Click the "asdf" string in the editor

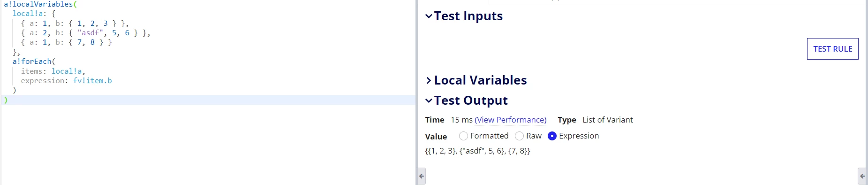pos(90,33)
